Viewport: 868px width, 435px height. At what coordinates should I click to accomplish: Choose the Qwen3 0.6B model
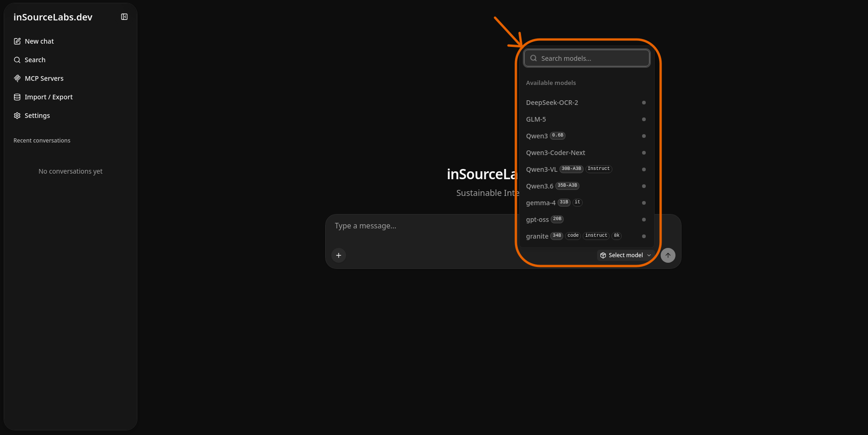[x=586, y=136]
